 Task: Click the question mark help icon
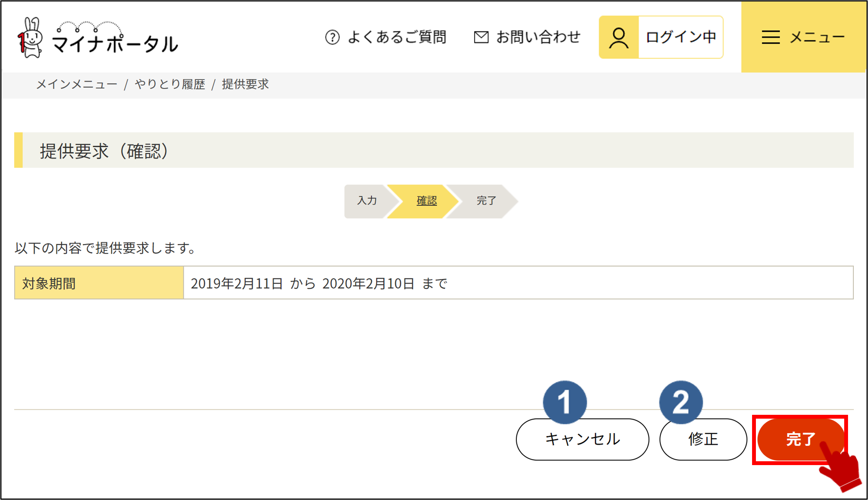coord(332,37)
